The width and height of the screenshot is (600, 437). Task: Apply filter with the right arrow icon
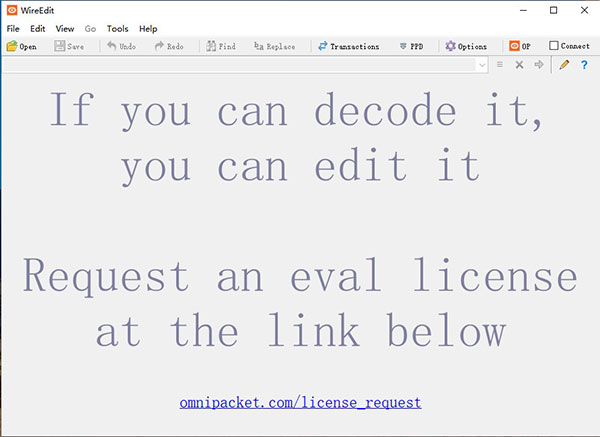(539, 65)
